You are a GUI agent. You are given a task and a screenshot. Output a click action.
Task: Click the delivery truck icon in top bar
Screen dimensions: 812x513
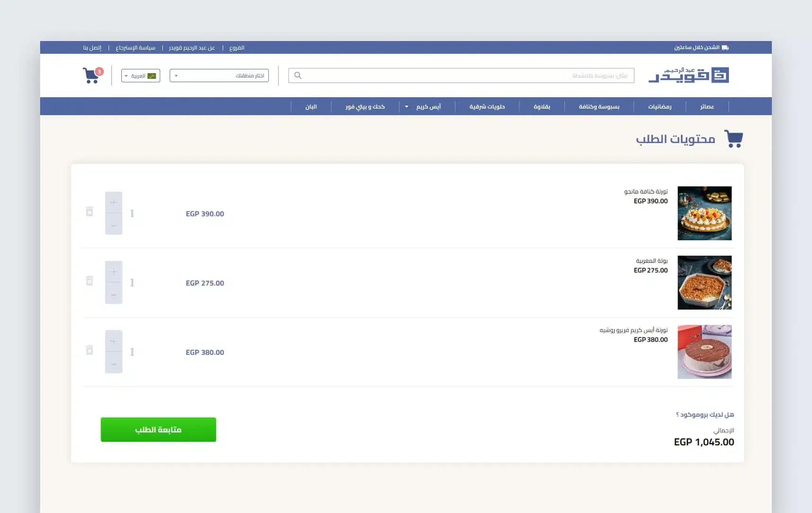(725, 48)
